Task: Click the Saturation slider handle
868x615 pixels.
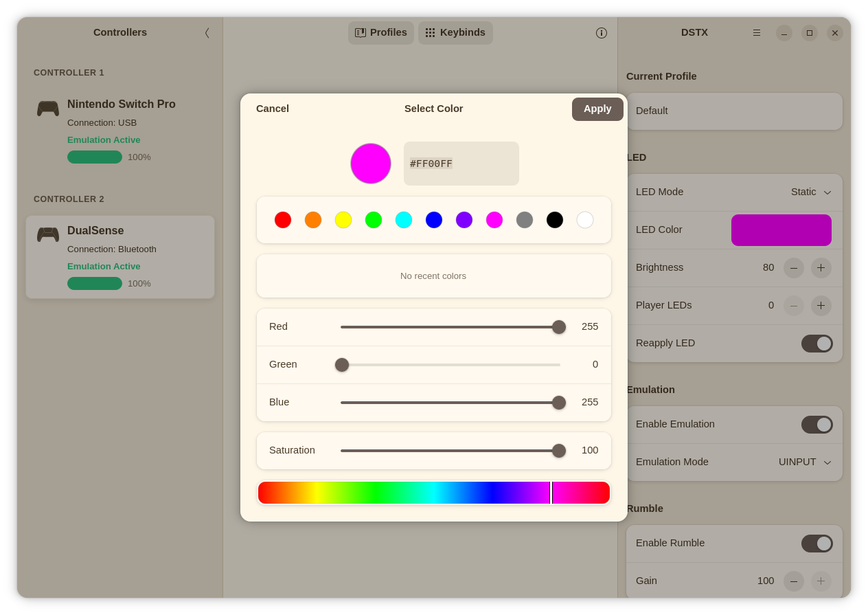Action: (559, 451)
